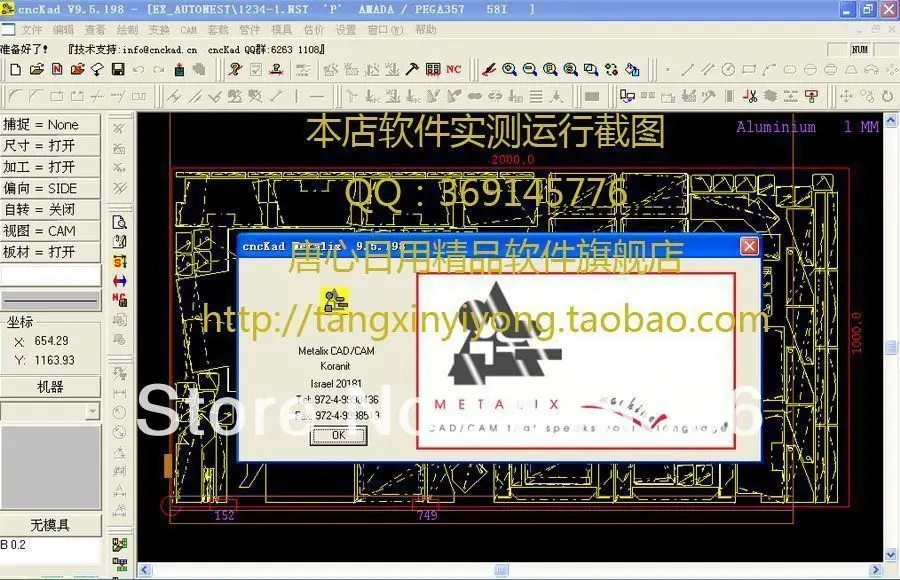
Task: Open the 设置 menu
Action: click(x=346, y=30)
